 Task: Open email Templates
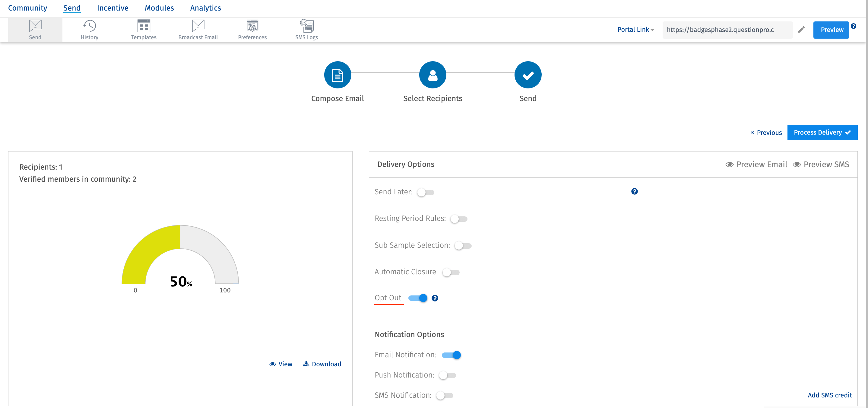(144, 29)
